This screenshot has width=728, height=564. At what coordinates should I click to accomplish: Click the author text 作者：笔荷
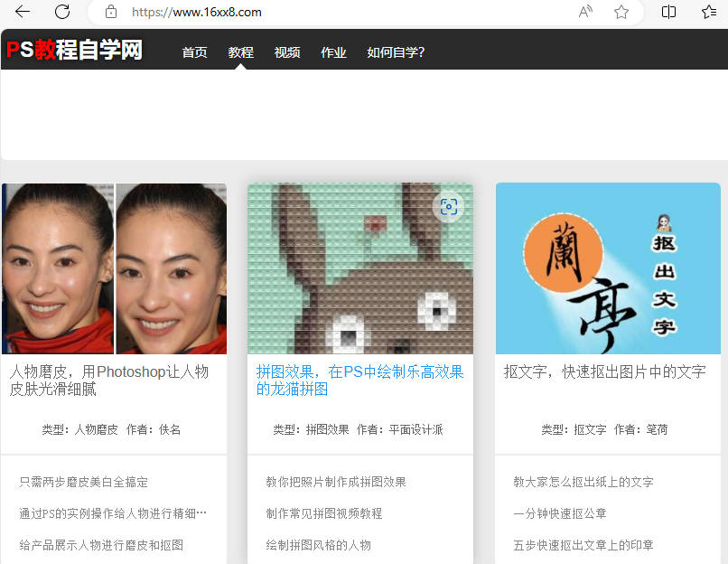tap(641, 429)
